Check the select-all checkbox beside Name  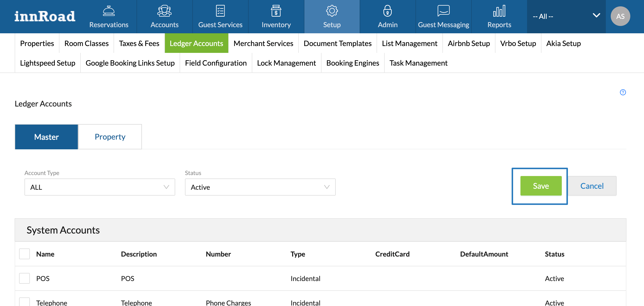coord(24,254)
